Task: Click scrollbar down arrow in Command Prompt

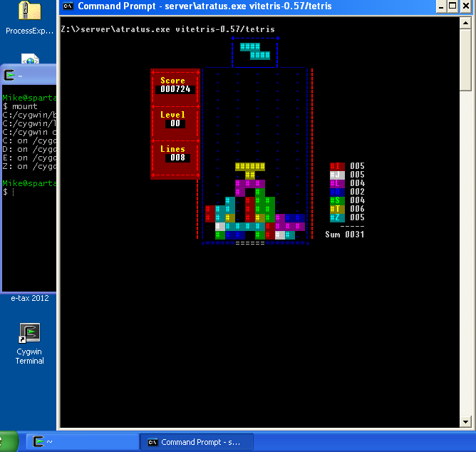Action: pos(465,421)
